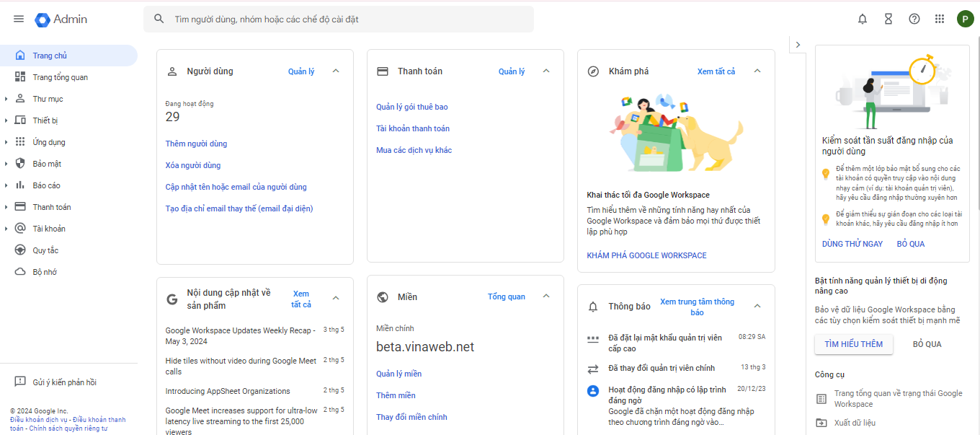Collapse the right side panel arrow
The image size is (980, 435).
(x=798, y=45)
